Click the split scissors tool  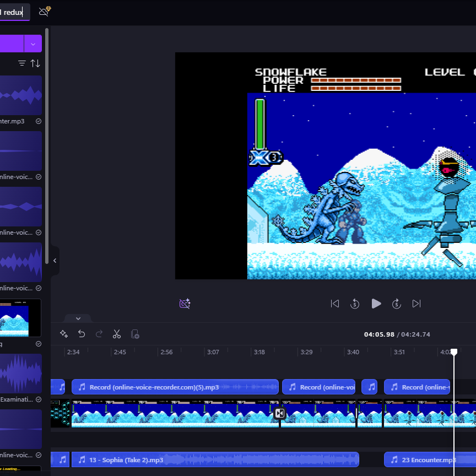[x=117, y=334]
